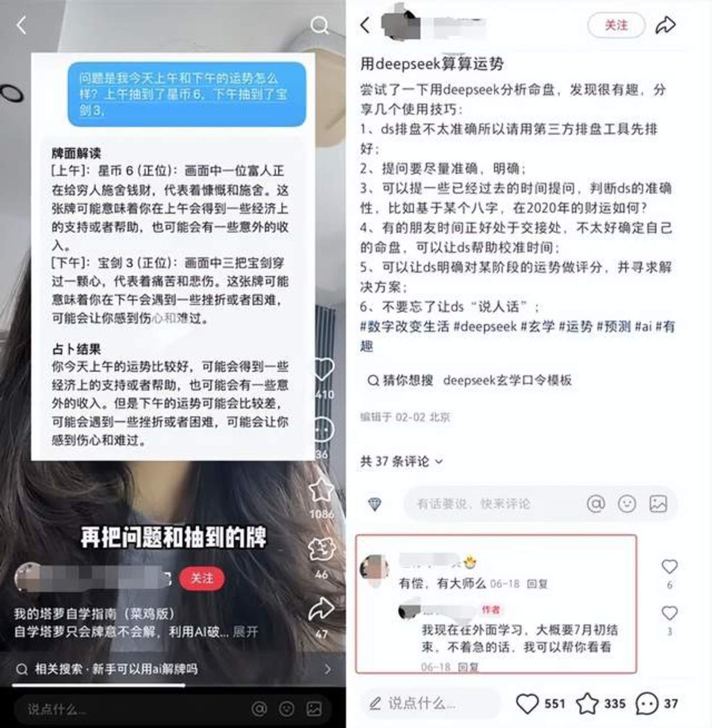
Task: Follow the post author with 关注 button
Action: point(616,24)
